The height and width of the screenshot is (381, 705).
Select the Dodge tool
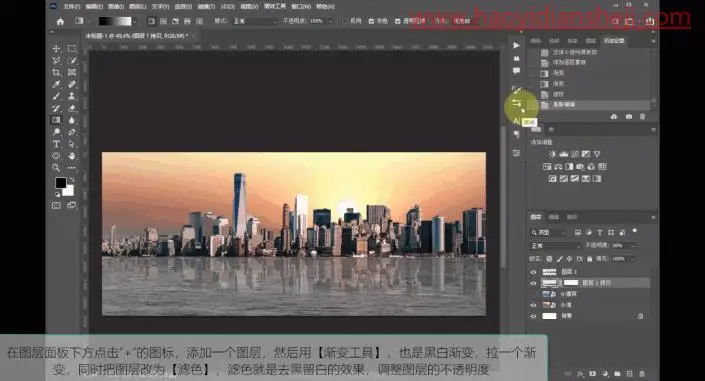pos(56,132)
